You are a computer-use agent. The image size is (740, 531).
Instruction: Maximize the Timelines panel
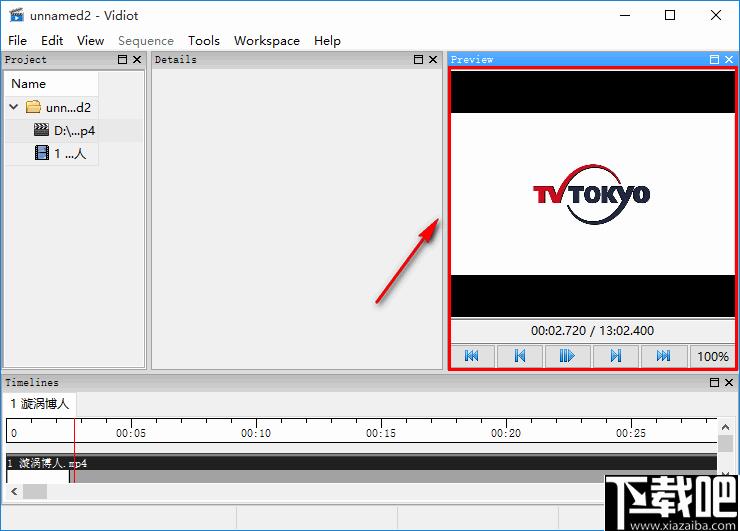click(714, 382)
